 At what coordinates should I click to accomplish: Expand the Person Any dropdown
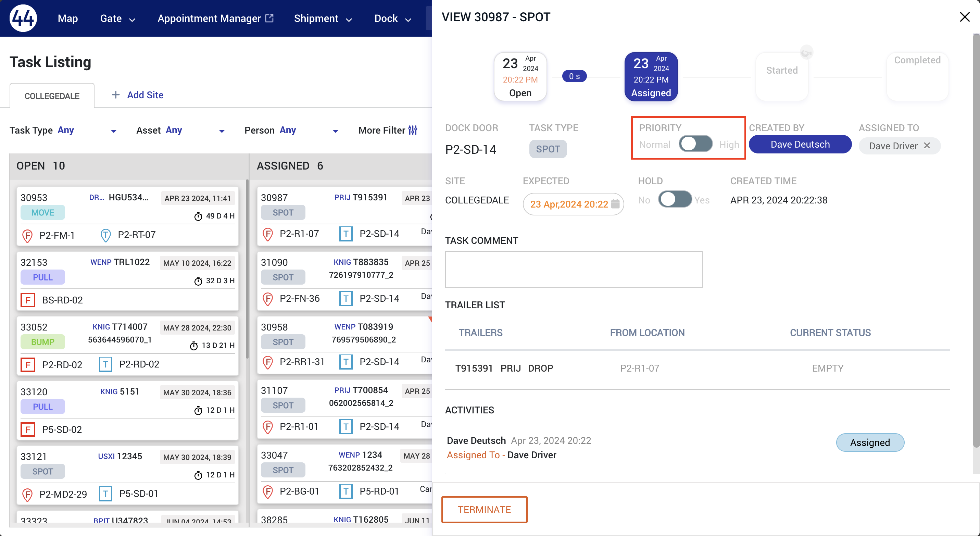335,131
